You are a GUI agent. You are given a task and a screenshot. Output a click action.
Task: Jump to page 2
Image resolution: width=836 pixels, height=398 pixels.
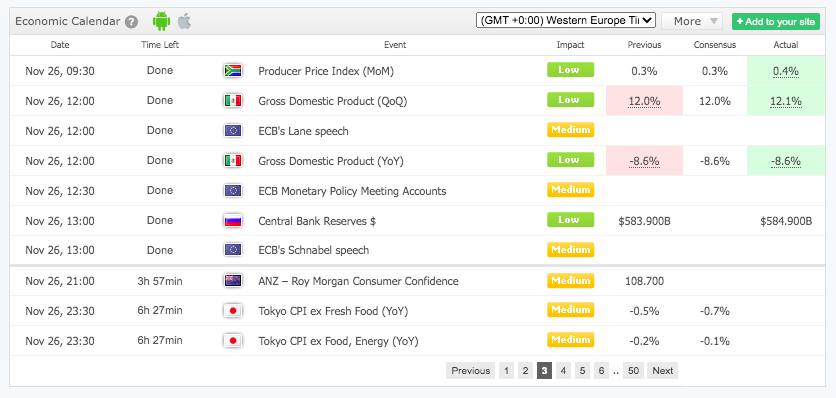pos(525,370)
